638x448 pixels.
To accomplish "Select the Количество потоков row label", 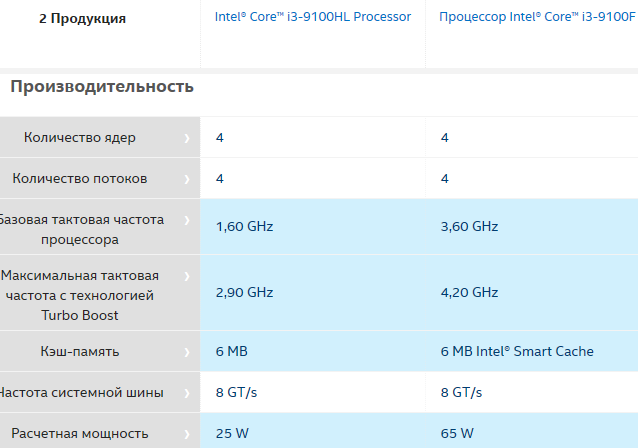I will (x=80, y=179).
